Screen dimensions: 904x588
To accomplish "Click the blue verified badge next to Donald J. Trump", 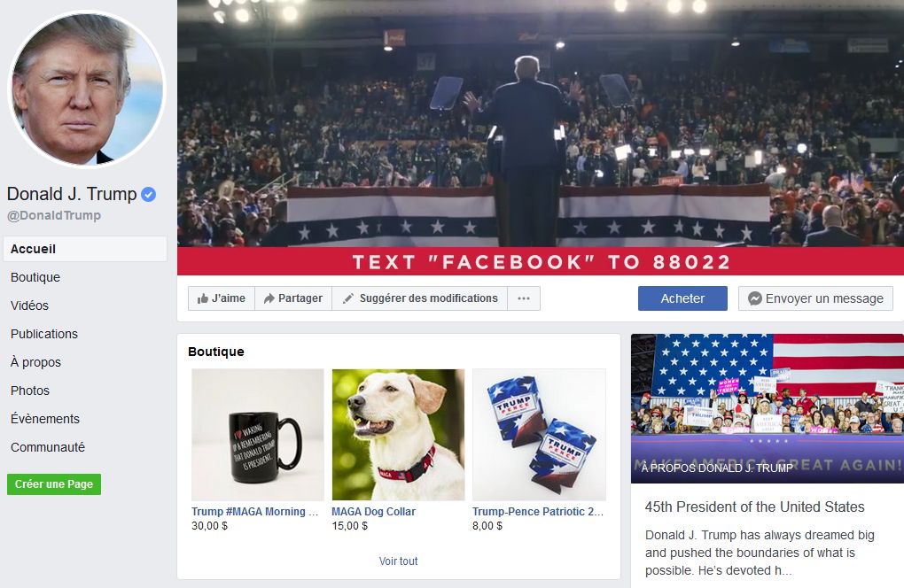I will click(x=148, y=195).
